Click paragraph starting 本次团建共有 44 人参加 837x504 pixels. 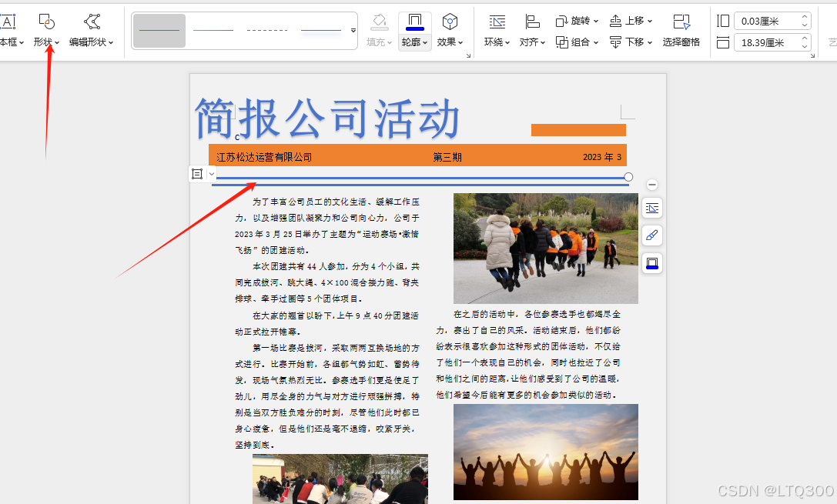[327, 282]
